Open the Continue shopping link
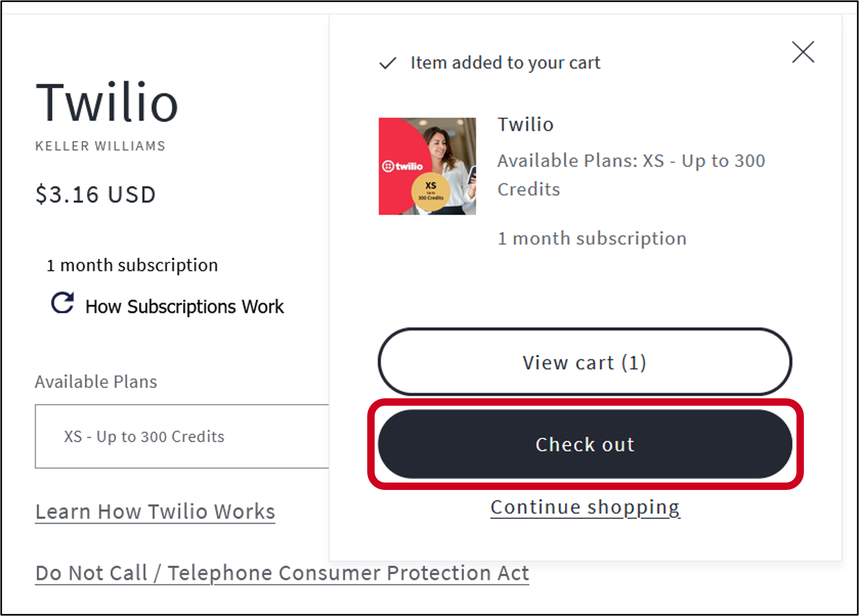Image resolution: width=859 pixels, height=616 pixels. tap(585, 506)
